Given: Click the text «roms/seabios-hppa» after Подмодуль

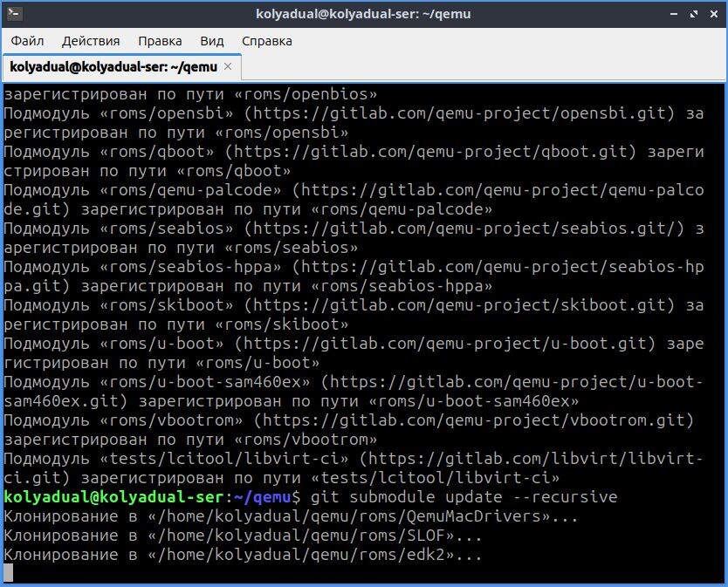Looking at the screenshot, I should (190, 267).
